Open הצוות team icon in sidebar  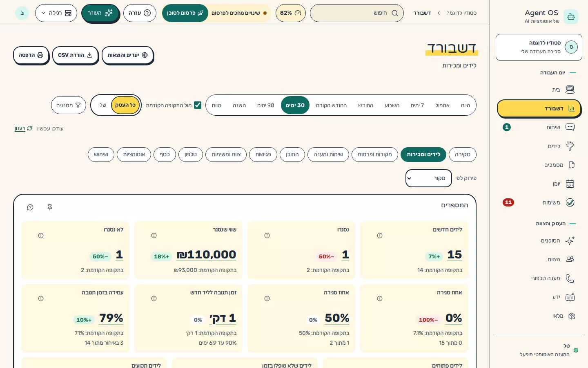pos(570,259)
